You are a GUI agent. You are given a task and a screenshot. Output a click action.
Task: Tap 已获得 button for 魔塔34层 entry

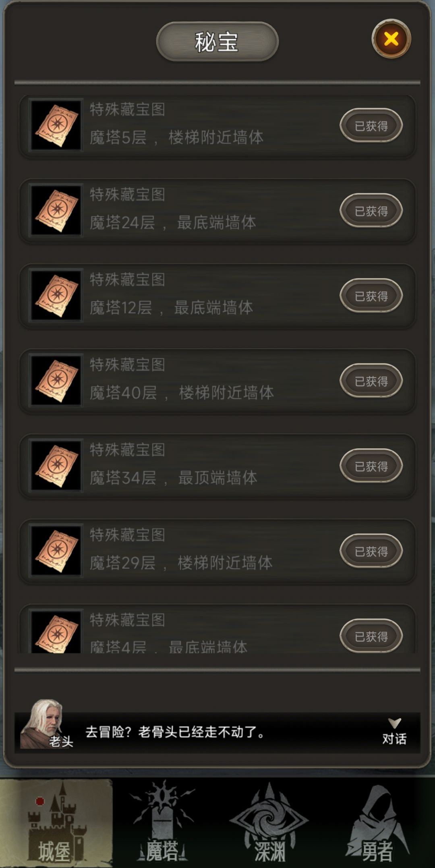point(371,466)
